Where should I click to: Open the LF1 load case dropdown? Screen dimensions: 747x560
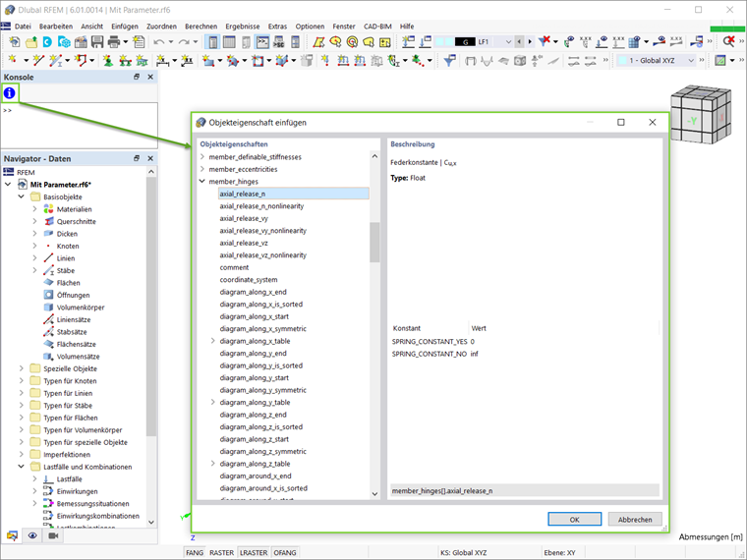pyautogui.click(x=508, y=42)
